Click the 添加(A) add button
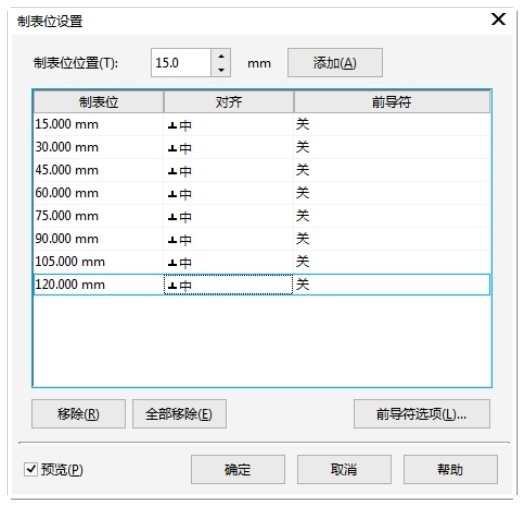This screenshot has width=524, height=506. pos(335,62)
